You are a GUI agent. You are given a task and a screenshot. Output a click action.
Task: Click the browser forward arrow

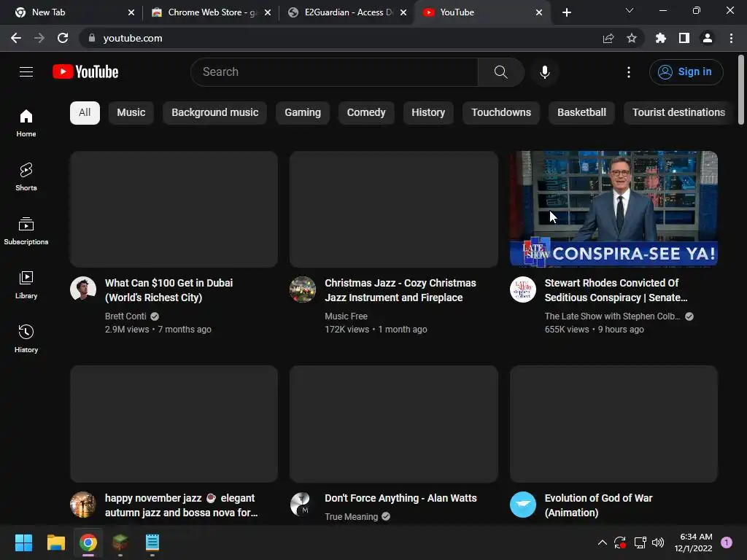(39, 38)
